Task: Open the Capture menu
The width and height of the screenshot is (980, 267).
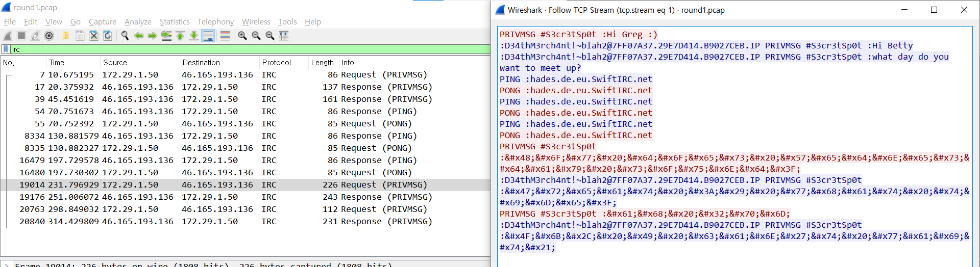Action: (x=102, y=22)
